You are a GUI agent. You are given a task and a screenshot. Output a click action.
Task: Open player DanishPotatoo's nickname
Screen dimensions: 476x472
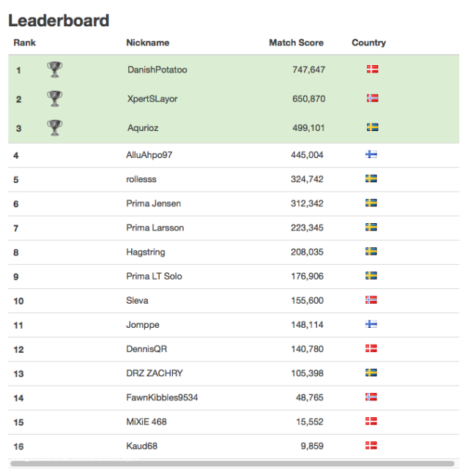pos(157,70)
